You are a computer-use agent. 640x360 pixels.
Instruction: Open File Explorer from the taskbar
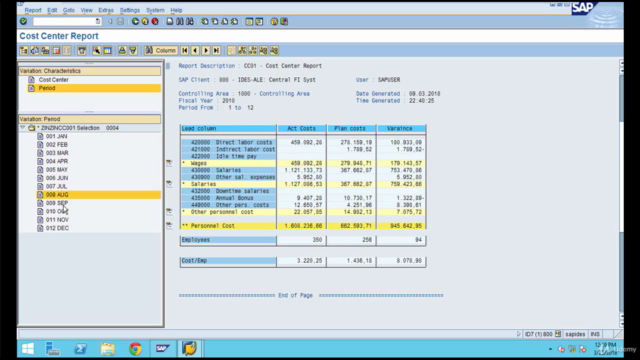click(108, 349)
